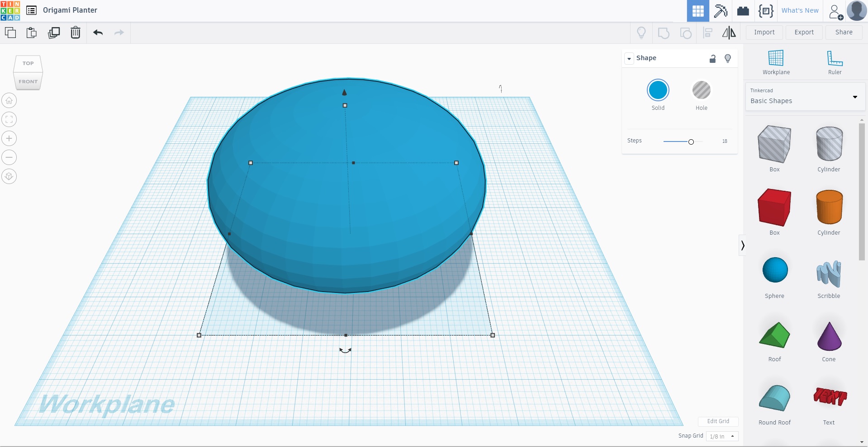Click the Share button

(844, 33)
